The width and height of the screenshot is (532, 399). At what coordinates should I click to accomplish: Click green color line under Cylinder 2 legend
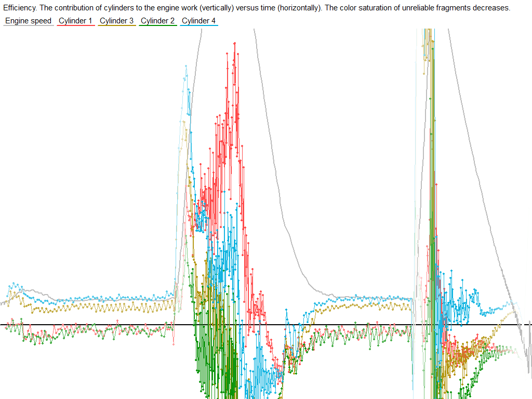tap(157, 26)
